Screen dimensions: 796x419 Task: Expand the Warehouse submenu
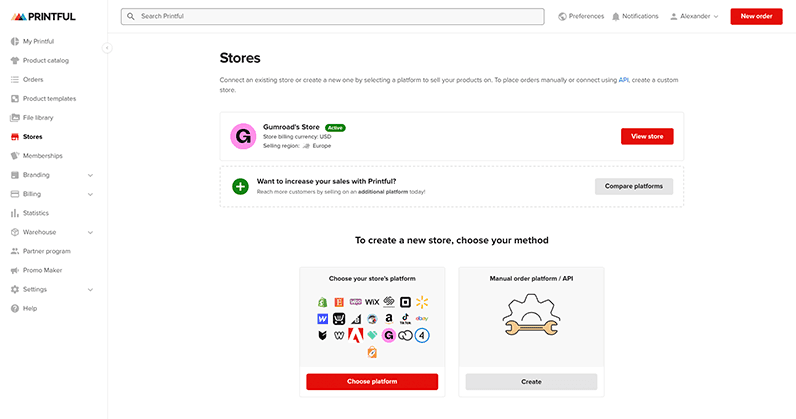(x=90, y=232)
